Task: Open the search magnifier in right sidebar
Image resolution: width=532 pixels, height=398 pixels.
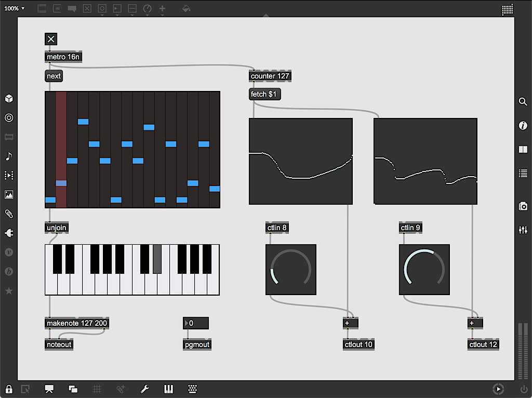Action: 523,101
